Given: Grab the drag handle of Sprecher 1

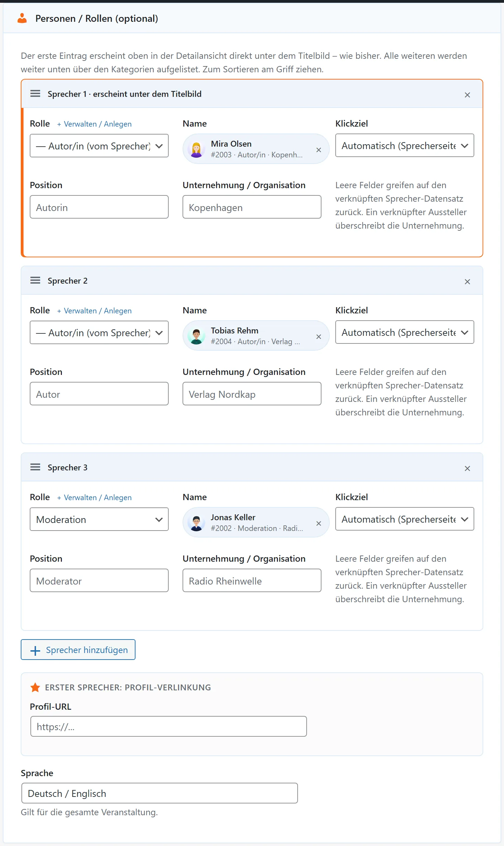Looking at the screenshot, I should point(35,94).
